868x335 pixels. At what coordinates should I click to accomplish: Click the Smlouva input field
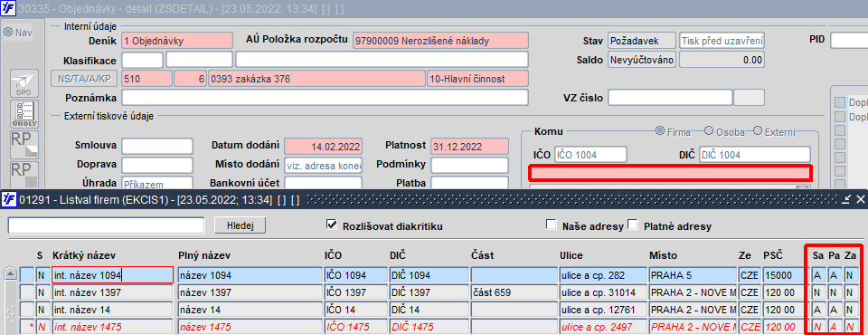click(157, 147)
